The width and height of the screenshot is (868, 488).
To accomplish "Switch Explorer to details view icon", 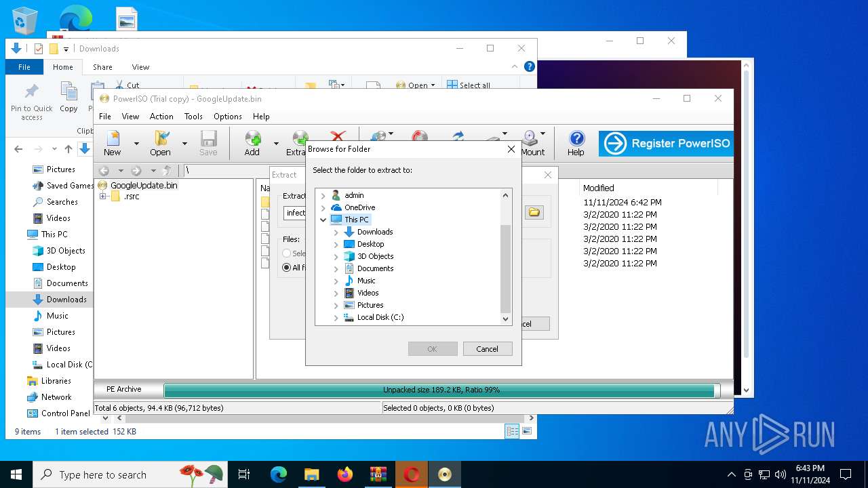I will point(512,431).
